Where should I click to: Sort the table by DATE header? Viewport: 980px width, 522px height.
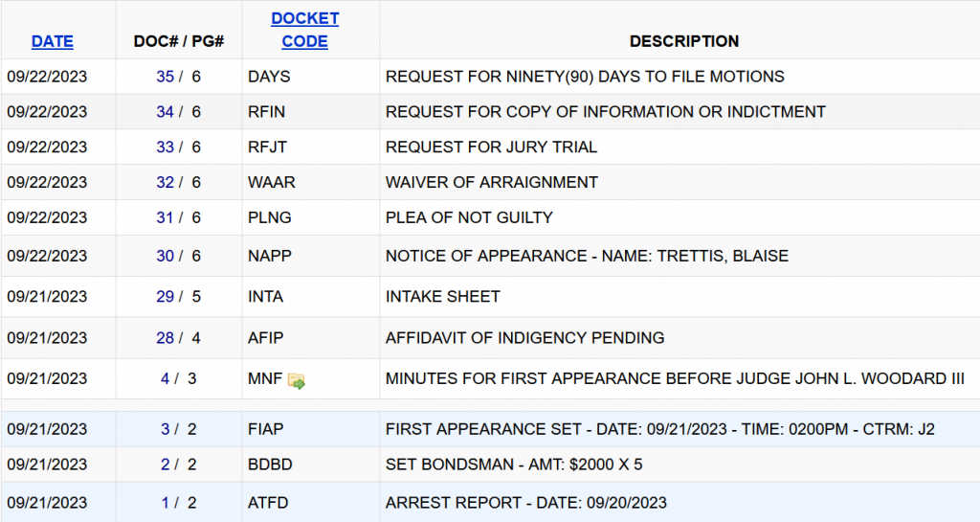[x=53, y=41]
